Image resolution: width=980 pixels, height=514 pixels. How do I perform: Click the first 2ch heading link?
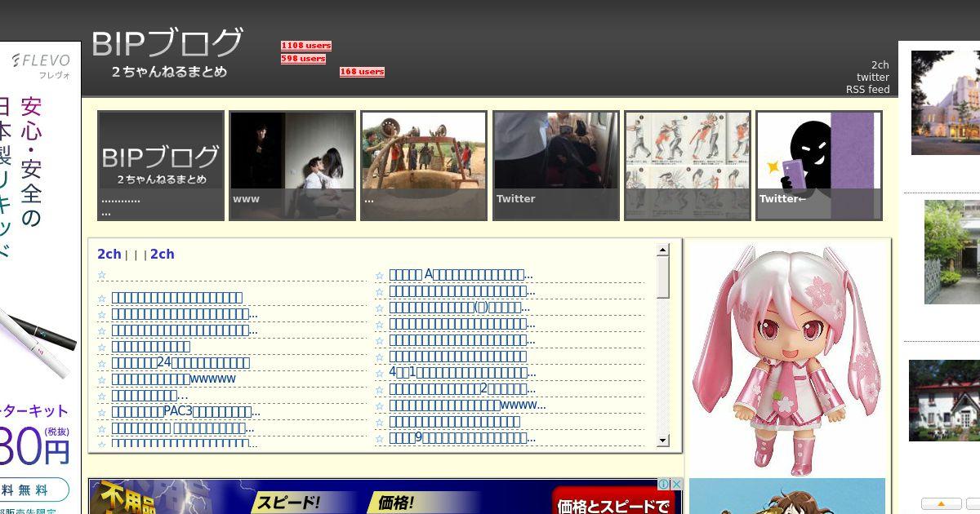click(x=109, y=255)
